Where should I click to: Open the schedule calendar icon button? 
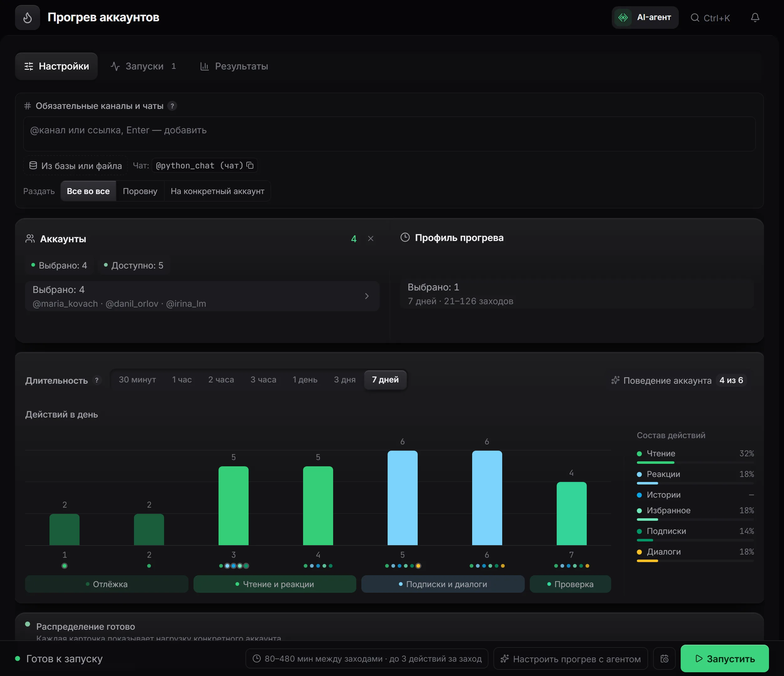pyautogui.click(x=664, y=658)
